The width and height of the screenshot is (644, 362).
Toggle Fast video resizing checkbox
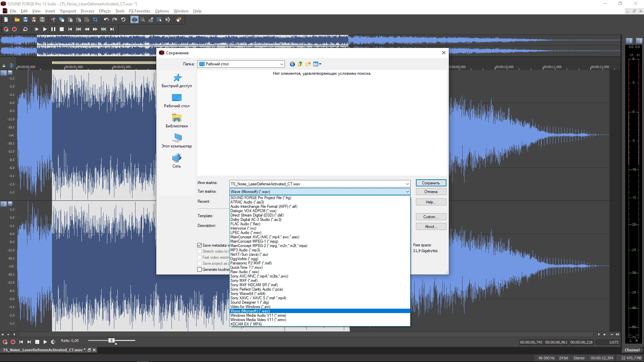click(200, 257)
